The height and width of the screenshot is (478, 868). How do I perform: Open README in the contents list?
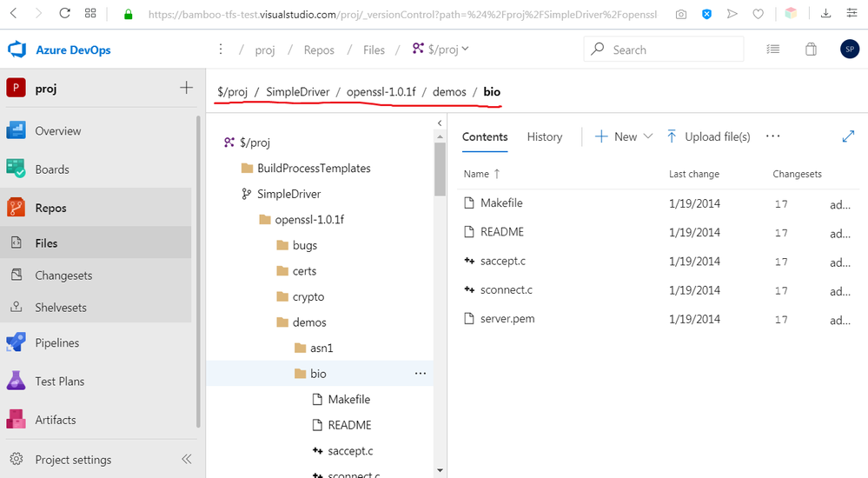click(501, 231)
